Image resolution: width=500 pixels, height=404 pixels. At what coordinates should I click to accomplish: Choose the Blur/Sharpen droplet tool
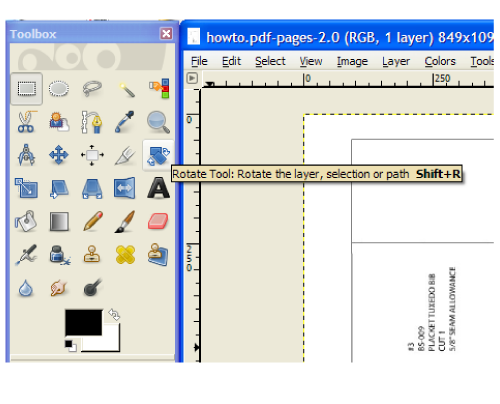click(26, 288)
